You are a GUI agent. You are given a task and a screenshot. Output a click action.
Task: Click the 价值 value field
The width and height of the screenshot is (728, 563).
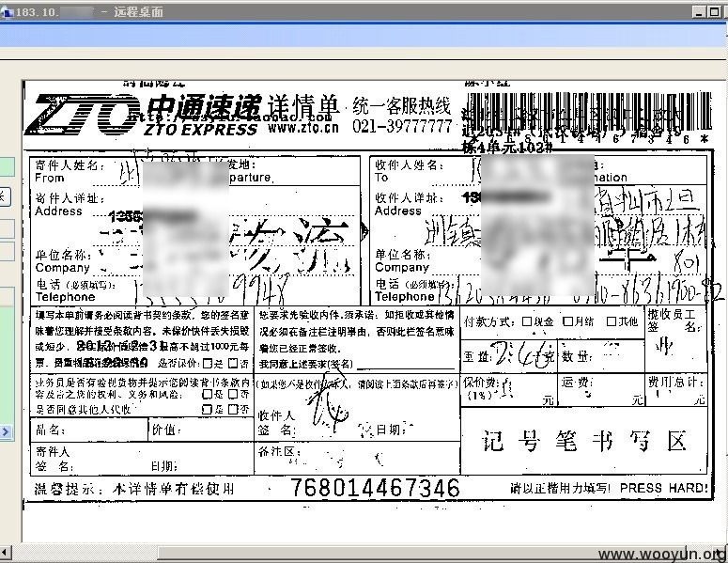pos(201,430)
